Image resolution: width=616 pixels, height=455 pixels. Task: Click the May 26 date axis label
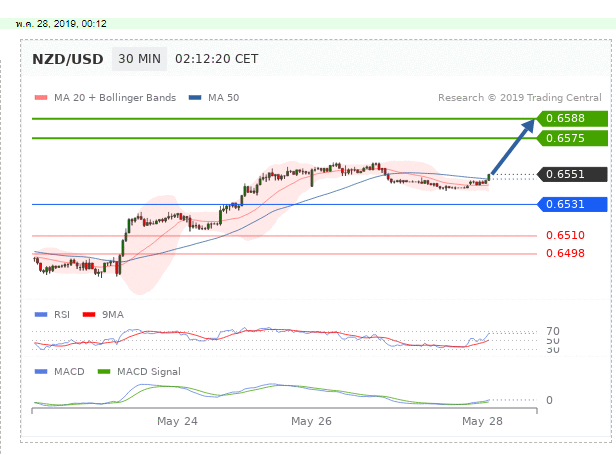[x=311, y=421]
